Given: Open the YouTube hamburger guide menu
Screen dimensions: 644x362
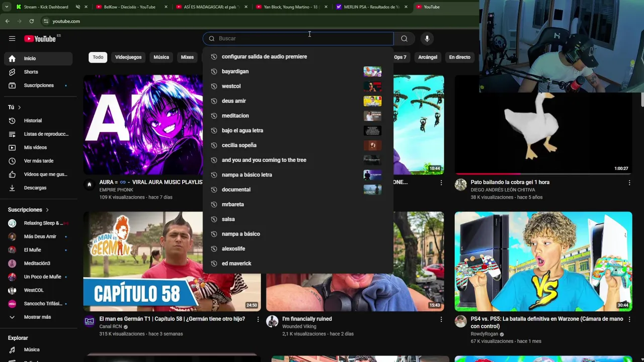Looking at the screenshot, I should (12, 39).
